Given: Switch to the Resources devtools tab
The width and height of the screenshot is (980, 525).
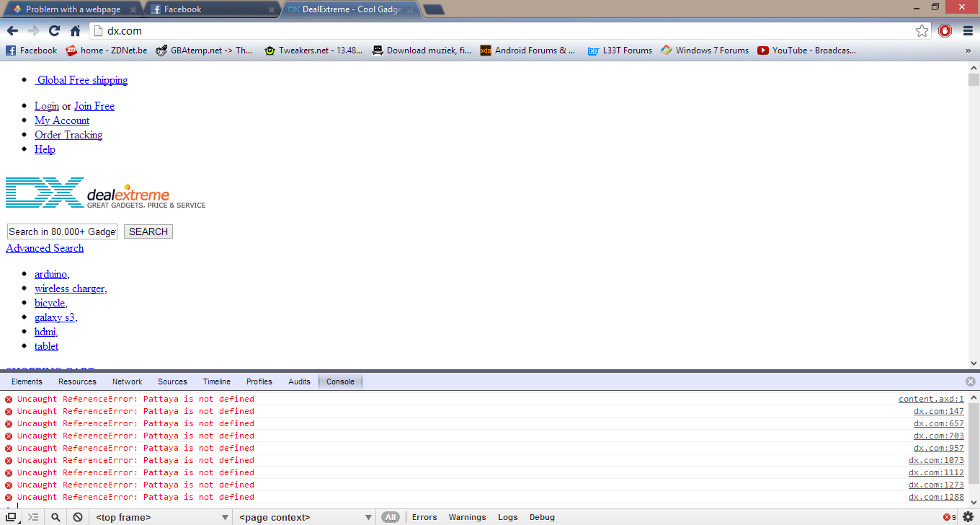Looking at the screenshot, I should [x=77, y=381].
